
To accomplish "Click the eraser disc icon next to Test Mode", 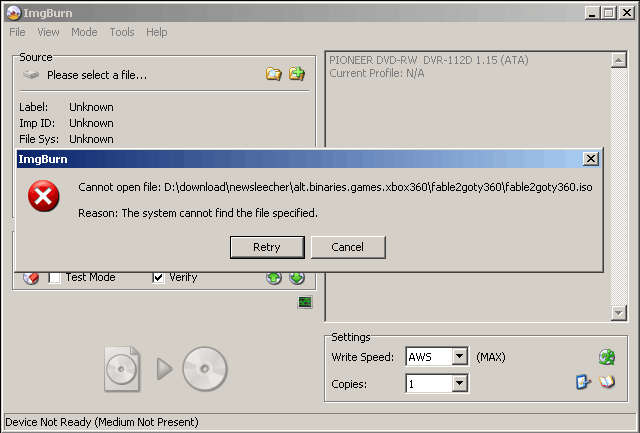I will [31, 278].
